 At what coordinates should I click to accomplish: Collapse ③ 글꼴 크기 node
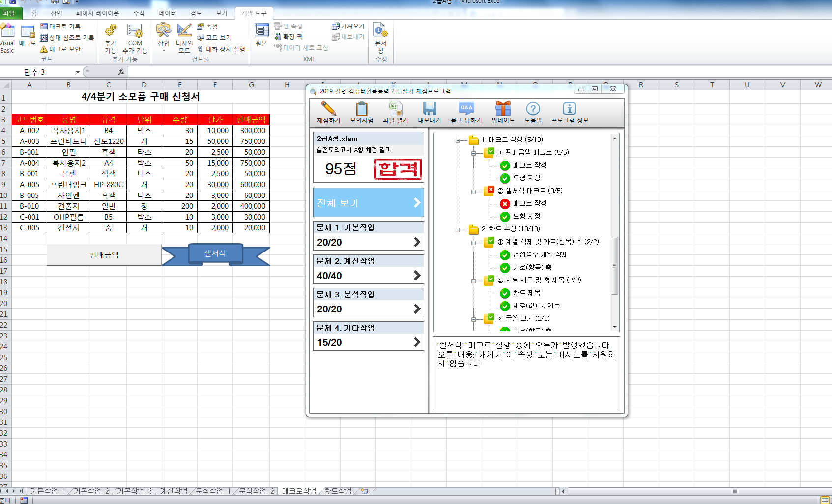[x=473, y=319]
